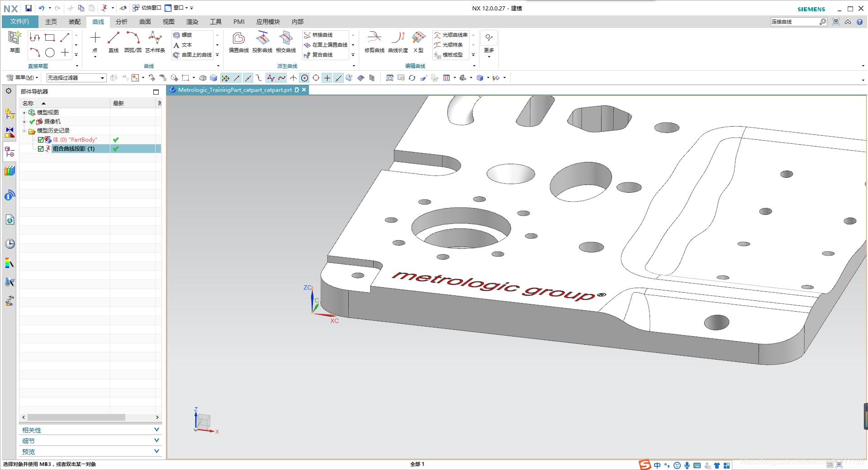Open the History clock sidebar tab
868x470 pixels.
[9, 244]
